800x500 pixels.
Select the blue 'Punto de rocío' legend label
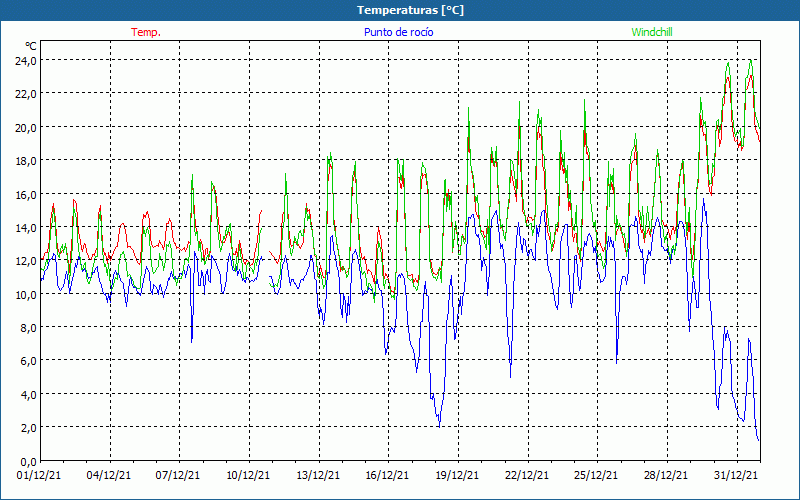pos(398,32)
